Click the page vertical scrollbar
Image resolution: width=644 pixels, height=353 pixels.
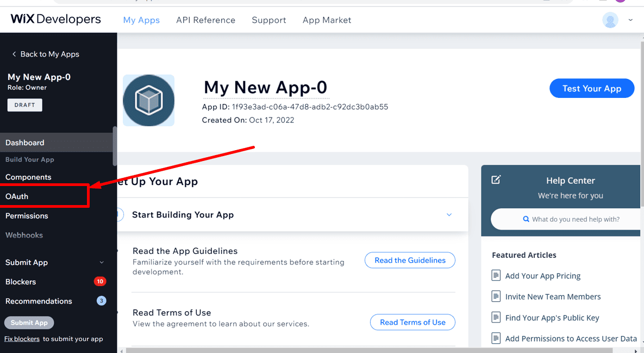[642, 123]
